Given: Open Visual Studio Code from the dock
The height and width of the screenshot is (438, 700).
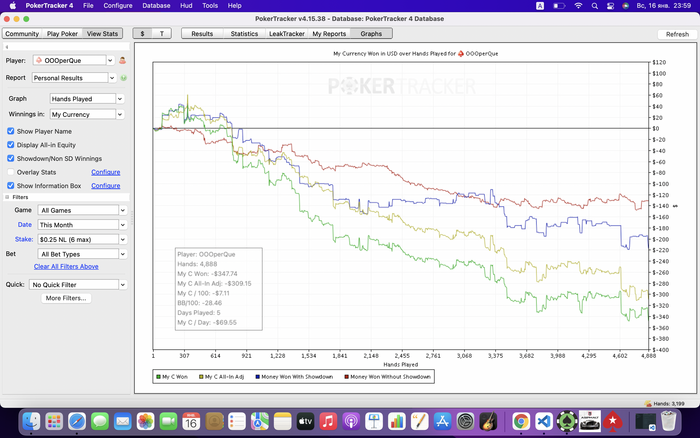Looking at the screenshot, I should pos(544,421).
